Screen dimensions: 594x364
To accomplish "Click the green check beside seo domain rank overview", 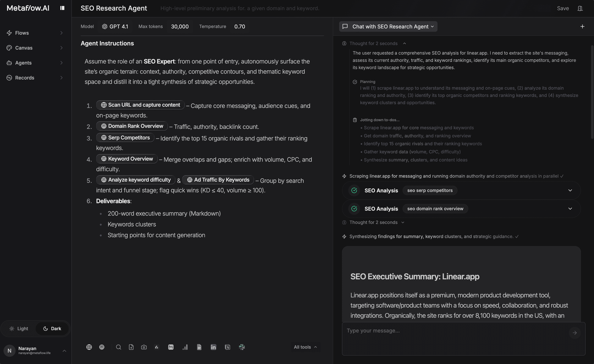I will point(354,209).
